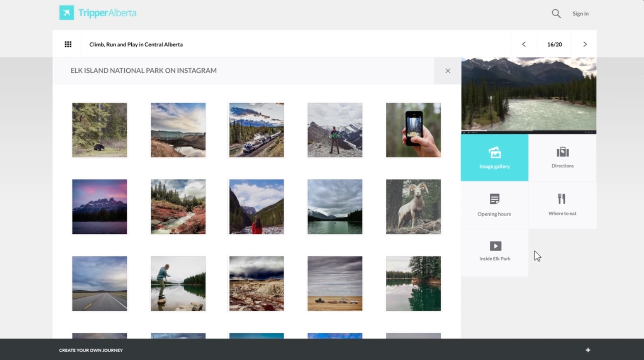Open the grid overview icon
The height and width of the screenshot is (360, 644).
68,44
